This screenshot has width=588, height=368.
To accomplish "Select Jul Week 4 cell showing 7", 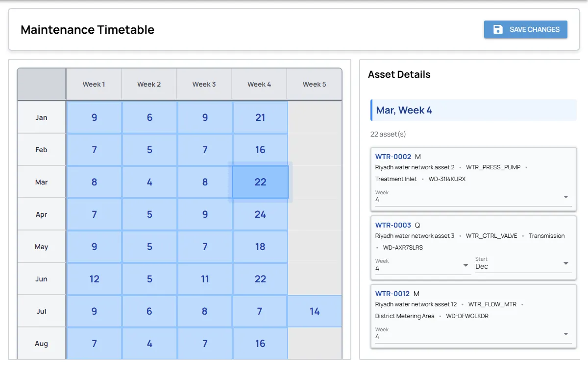I will coord(260,311).
